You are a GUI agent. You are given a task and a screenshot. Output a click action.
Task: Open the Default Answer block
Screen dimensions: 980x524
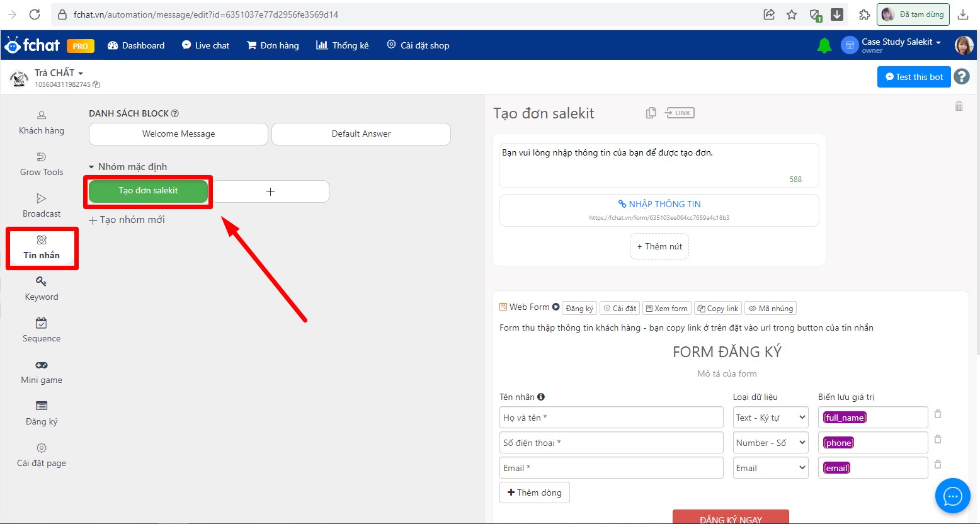[x=361, y=134]
